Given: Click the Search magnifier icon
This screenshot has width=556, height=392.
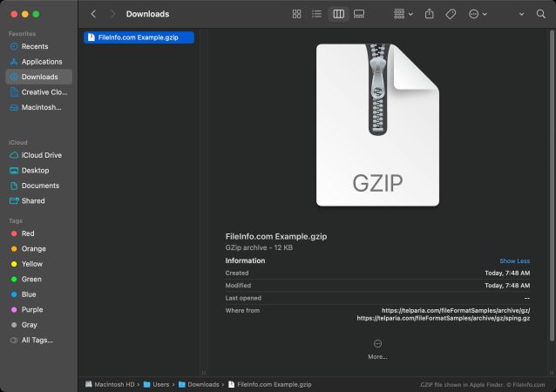Looking at the screenshot, I should pyautogui.click(x=540, y=14).
